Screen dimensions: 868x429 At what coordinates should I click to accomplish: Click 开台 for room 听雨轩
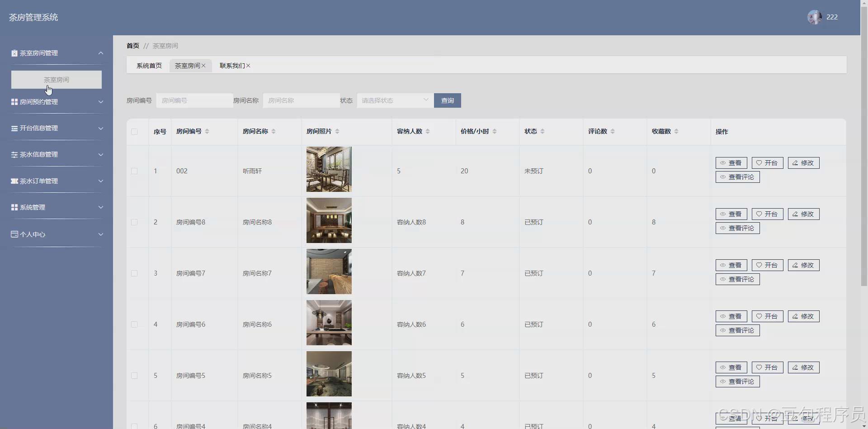768,163
